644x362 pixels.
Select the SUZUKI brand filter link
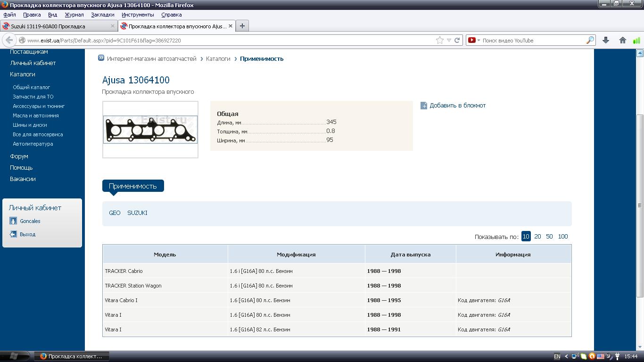click(x=137, y=213)
